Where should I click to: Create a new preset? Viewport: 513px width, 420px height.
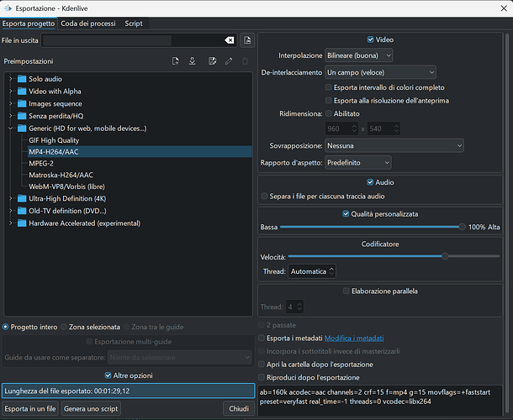[176, 61]
